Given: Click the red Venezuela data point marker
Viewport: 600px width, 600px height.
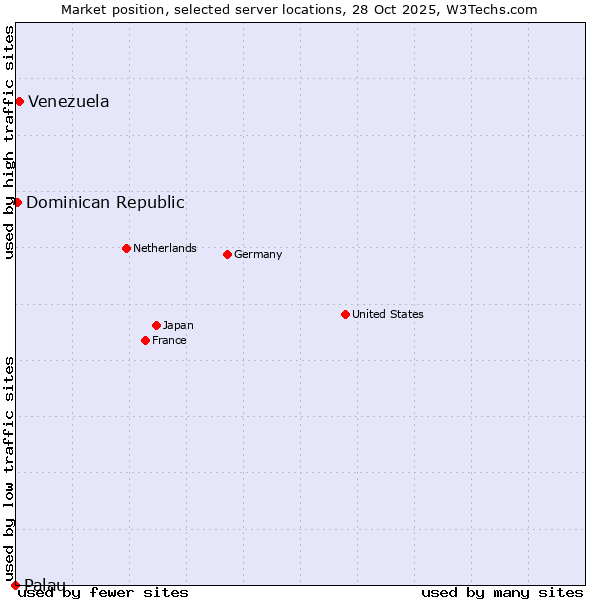Looking at the screenshot, I should tap(19, 101).
